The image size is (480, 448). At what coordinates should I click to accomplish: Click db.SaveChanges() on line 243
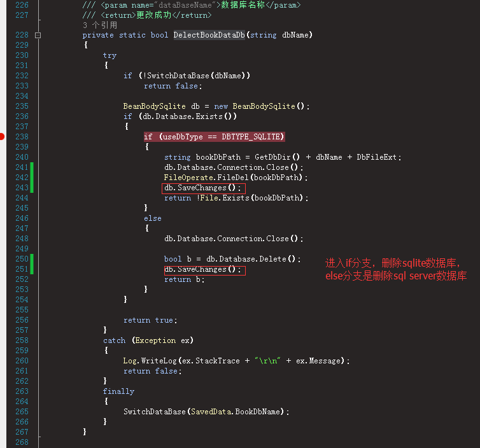point(202,188)
